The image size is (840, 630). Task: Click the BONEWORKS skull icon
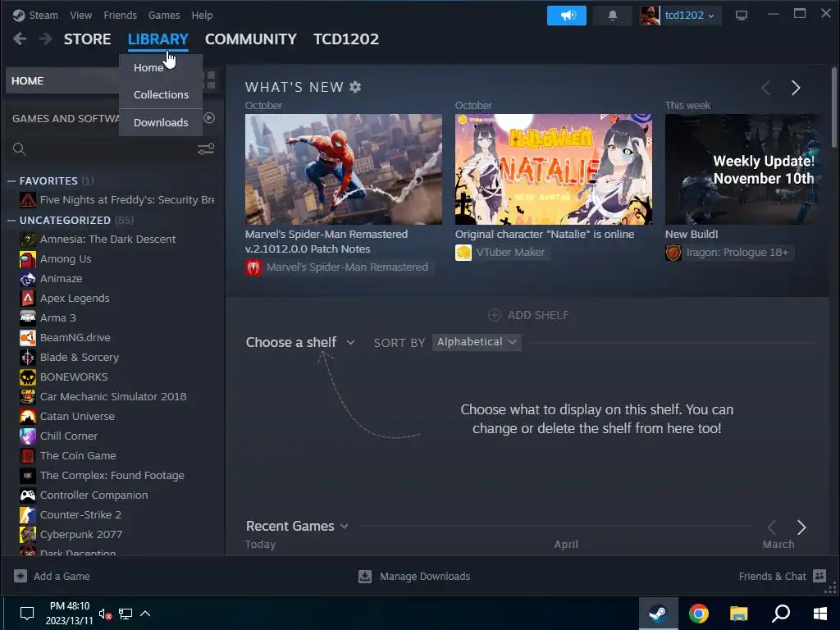(28, 377)
